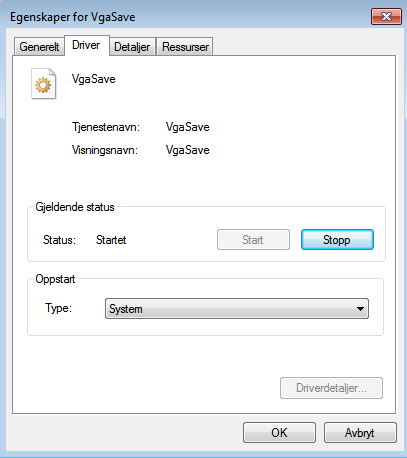This screenshot has width=407, height=458.
Task: Click the Gjeldende status group label
Action: 75,207
